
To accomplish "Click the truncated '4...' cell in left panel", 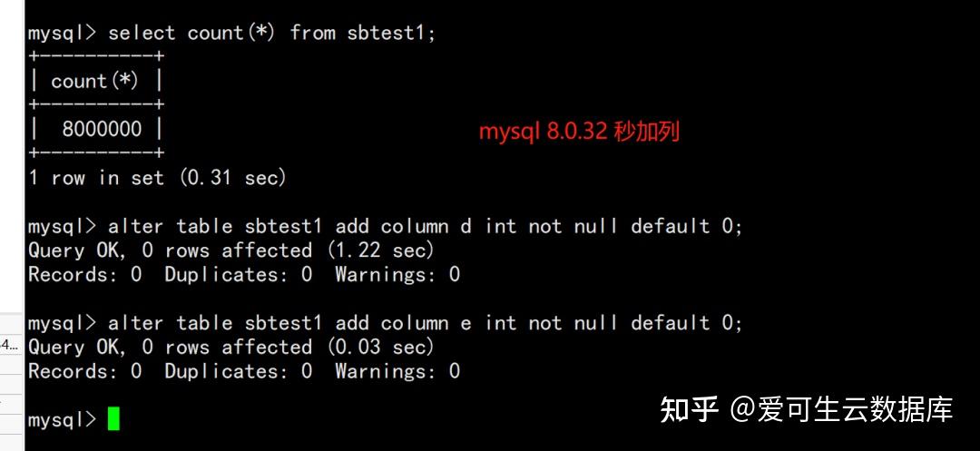I will (10, 344).
